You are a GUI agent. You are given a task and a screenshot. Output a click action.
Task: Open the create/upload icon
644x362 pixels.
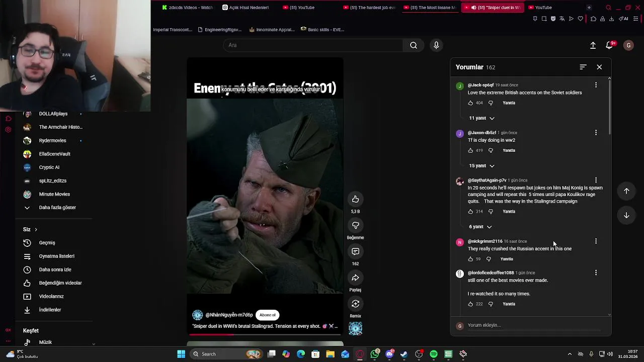(x=593, y=45)
